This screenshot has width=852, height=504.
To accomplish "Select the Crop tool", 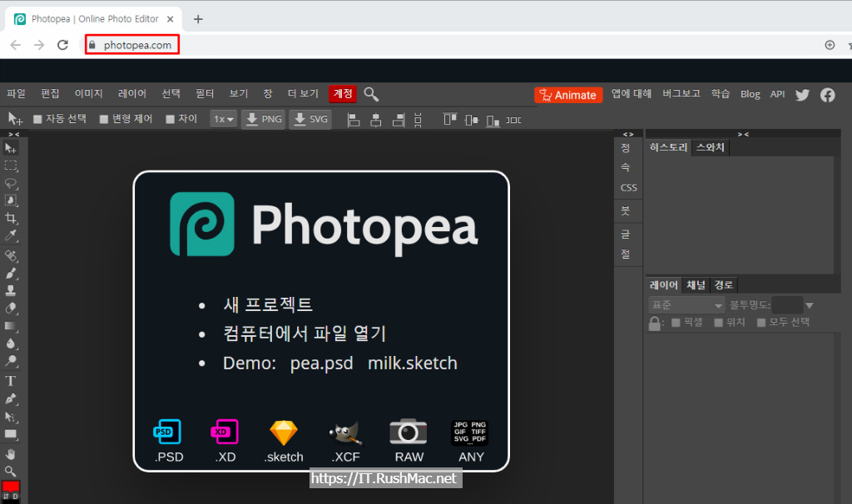I will click(x=11, y=219).
